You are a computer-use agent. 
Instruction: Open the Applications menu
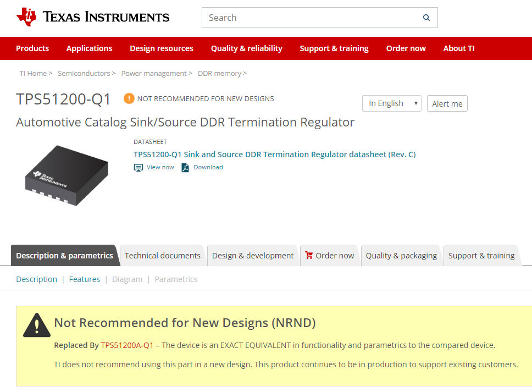pyautogui.click(x=89, y=48)
